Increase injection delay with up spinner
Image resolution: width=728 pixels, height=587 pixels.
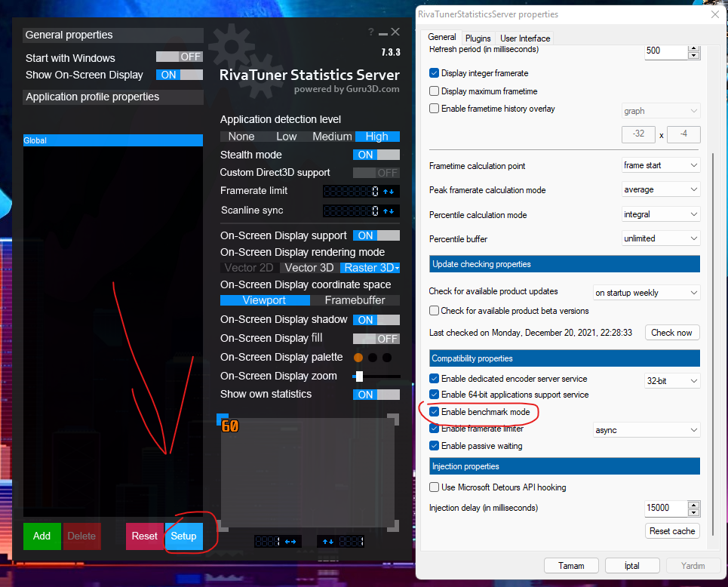693,505
